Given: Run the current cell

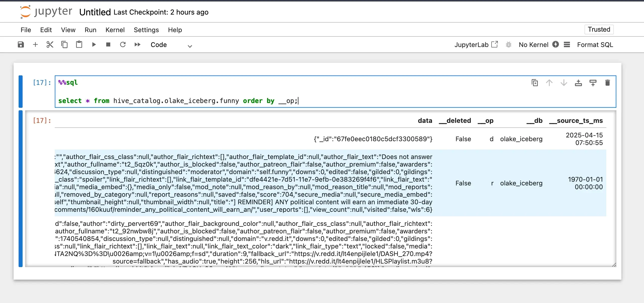Looking at the screenshot, I should coord(94,45).
